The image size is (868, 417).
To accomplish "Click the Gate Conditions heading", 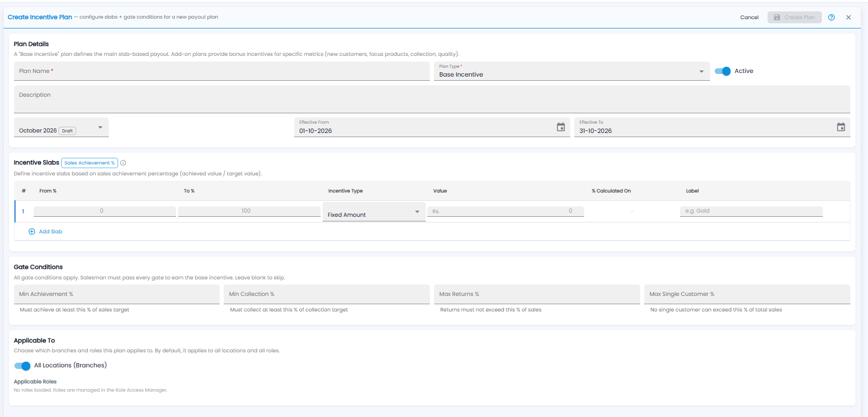I will coord(38,267).
